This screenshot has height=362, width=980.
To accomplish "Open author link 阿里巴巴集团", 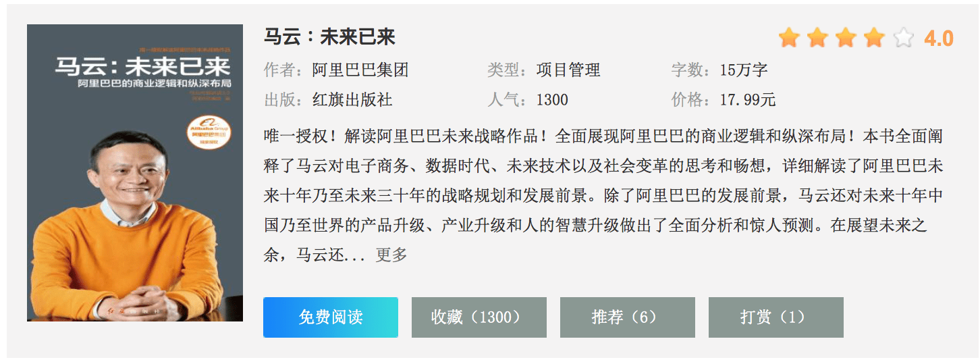I will [360, 70].
